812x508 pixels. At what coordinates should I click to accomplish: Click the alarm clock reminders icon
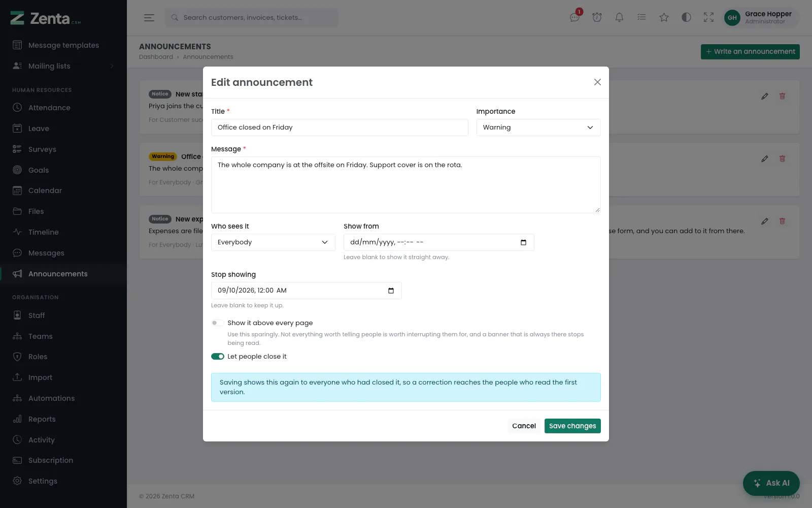tap(597, 17)
